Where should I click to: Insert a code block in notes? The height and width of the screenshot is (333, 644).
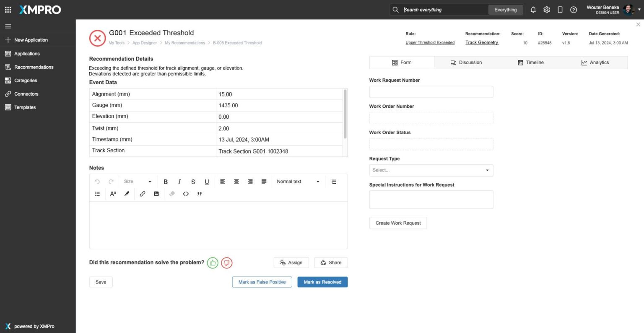point(186,194)
